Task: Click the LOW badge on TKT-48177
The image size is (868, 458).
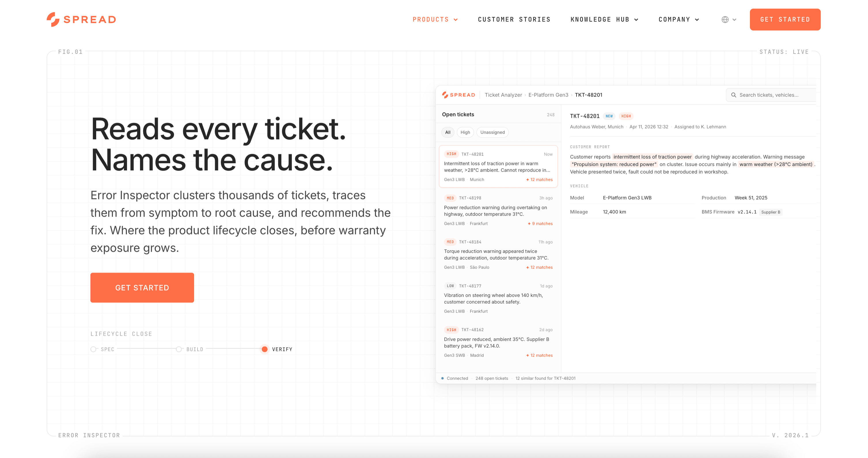Action: click(450, 286)
